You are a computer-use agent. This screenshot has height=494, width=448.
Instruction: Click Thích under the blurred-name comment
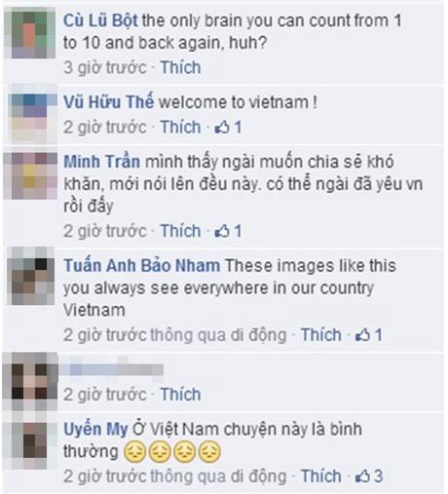click(181, 395)
